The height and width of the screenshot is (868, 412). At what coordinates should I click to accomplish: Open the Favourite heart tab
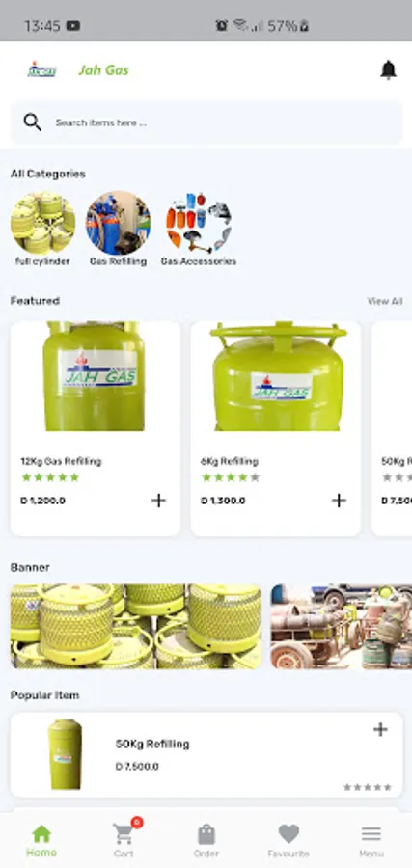[x=288, y=840]
